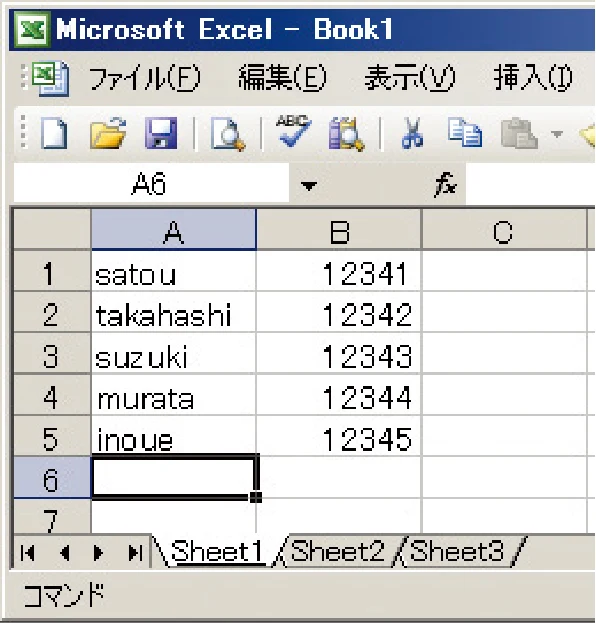Click the status bar コマンド text

(64, 595)
